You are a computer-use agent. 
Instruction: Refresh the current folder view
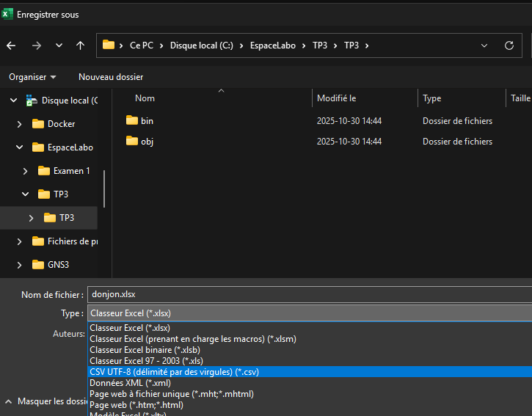[509, 45]
